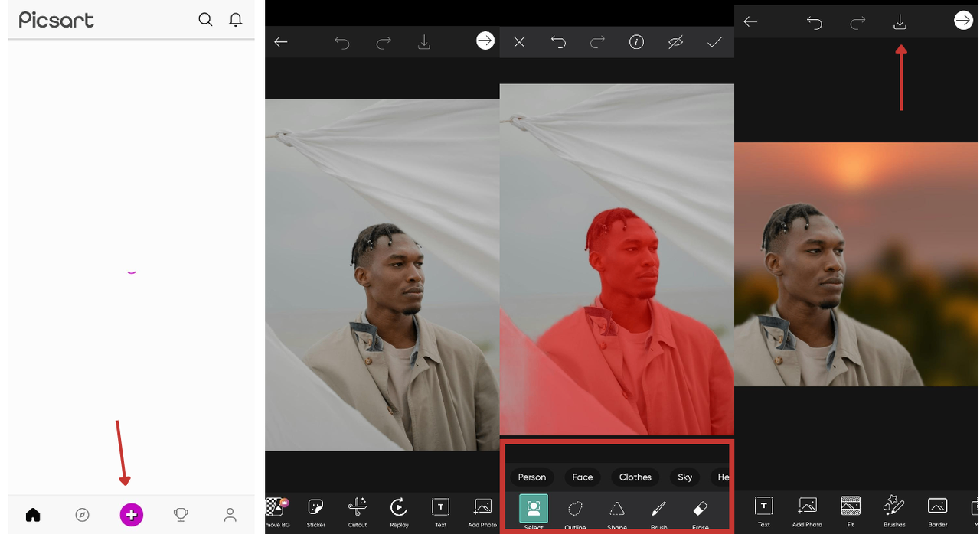Viewport: 980px width, 534px height.
Task: Open the cutout info icon
Action: pyautogui.click(x=636, y=43)
